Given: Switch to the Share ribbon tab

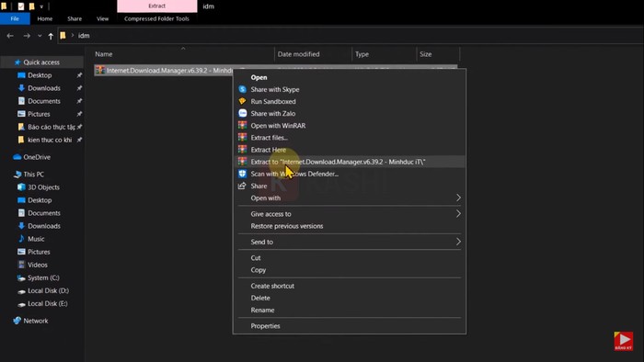Looking at the screenshot, I should [x=75, y=18].
